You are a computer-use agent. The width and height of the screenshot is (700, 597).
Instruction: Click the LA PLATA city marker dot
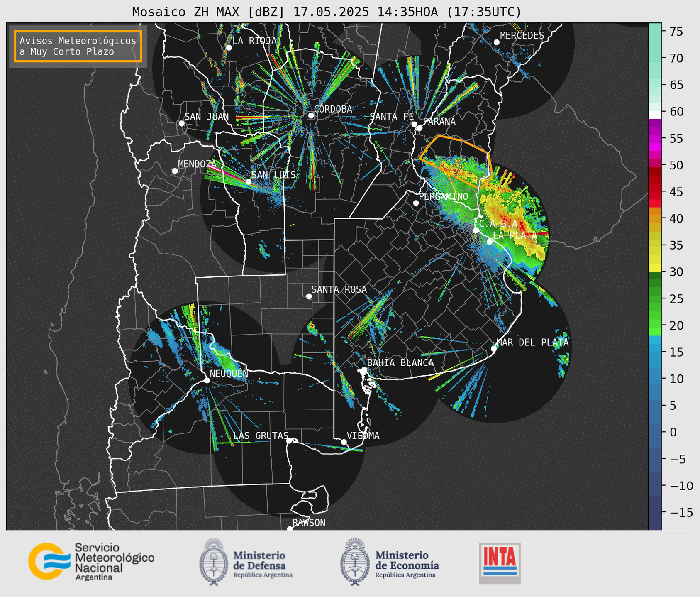coord(490,242)
